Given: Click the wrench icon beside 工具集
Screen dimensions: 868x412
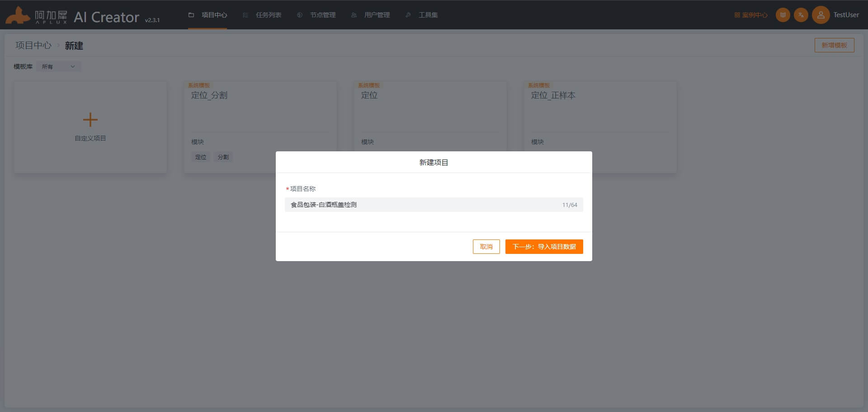Looking at the screenshot, I should pos(408,15).
